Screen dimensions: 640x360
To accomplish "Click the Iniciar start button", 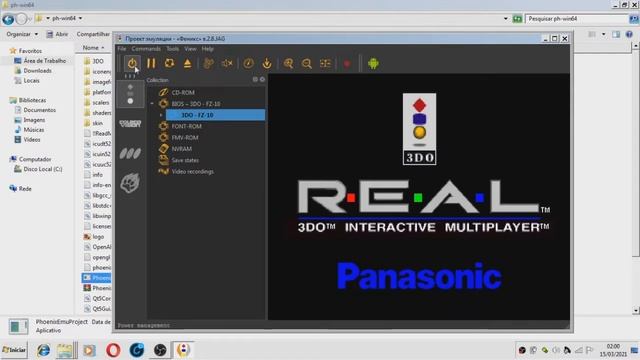I will pyautogui.click(x=14, y=350).
